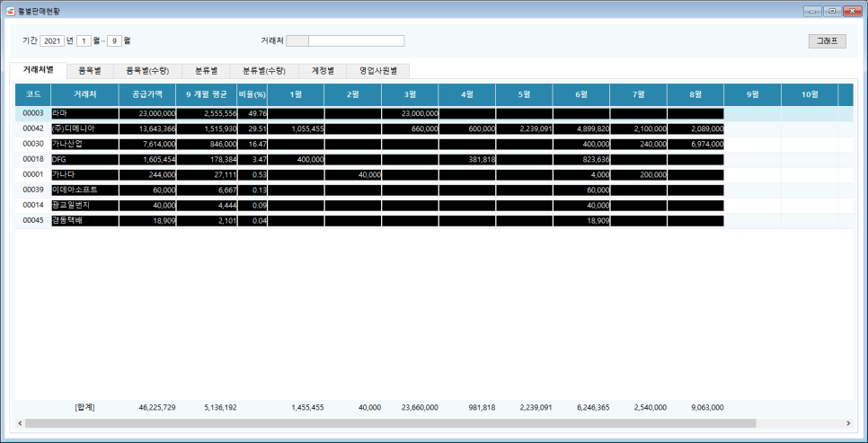Select row code 00001
This screenshot has width=868, height=443.
point(33,175)
